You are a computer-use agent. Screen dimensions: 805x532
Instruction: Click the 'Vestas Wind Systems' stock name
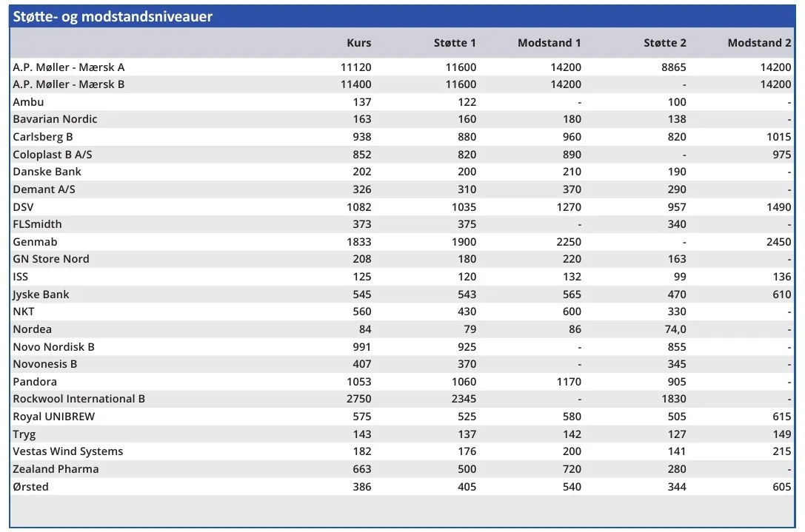[x=68, y=451]
